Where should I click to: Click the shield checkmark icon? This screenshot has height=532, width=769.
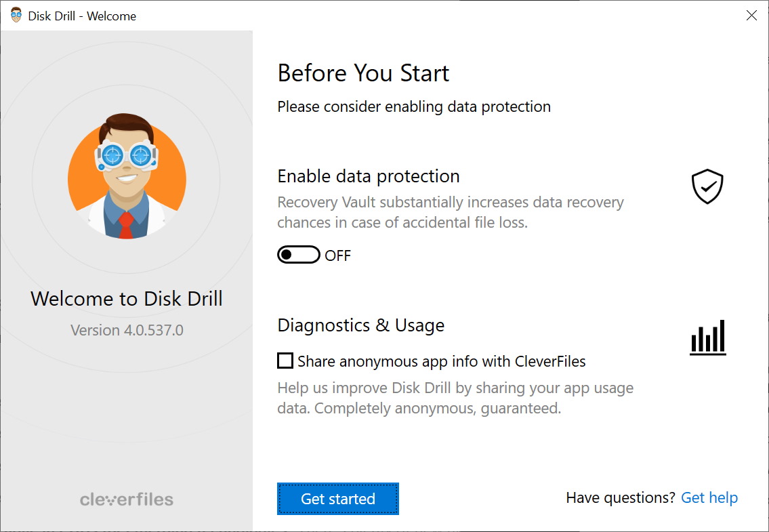tap(707, 186)
